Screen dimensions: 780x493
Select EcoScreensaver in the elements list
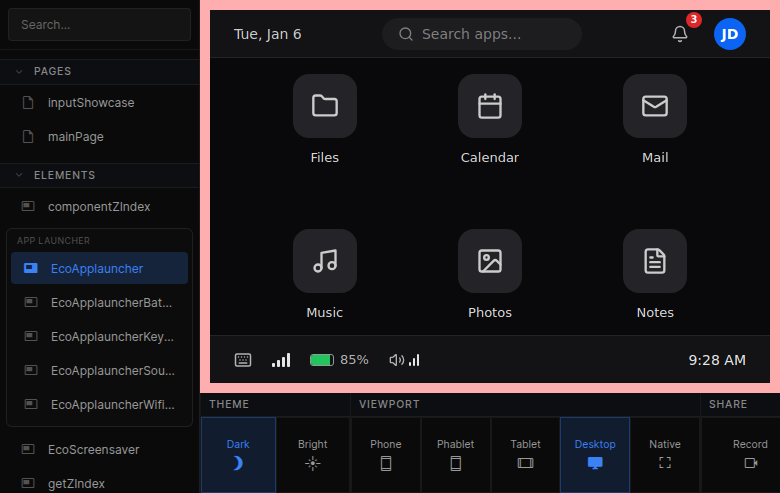click(94, 449)
